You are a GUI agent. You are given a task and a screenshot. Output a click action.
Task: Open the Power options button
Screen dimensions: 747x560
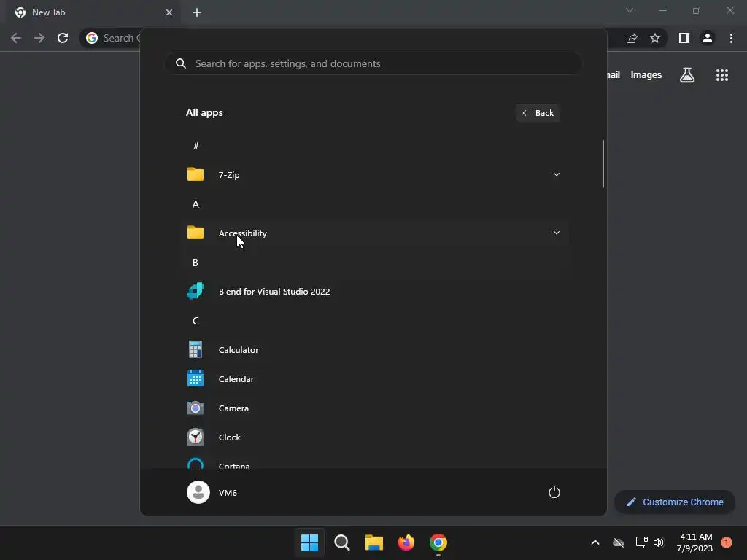(554, 492)
